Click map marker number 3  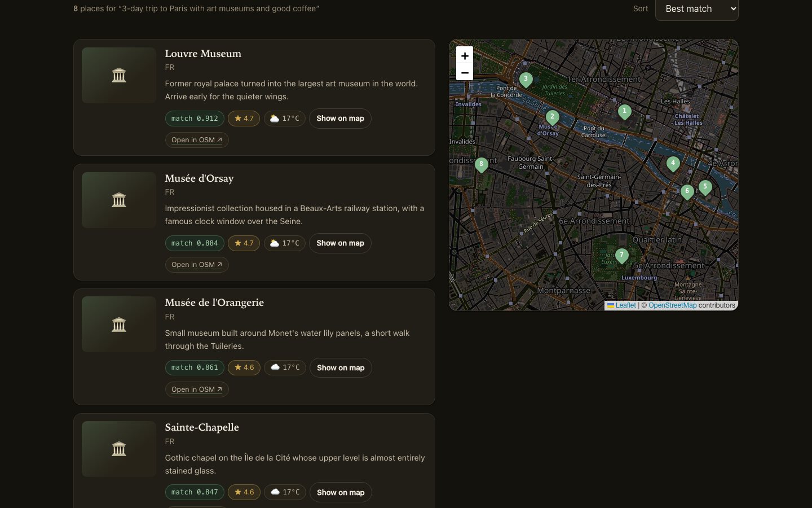click(x=526, y=80)
